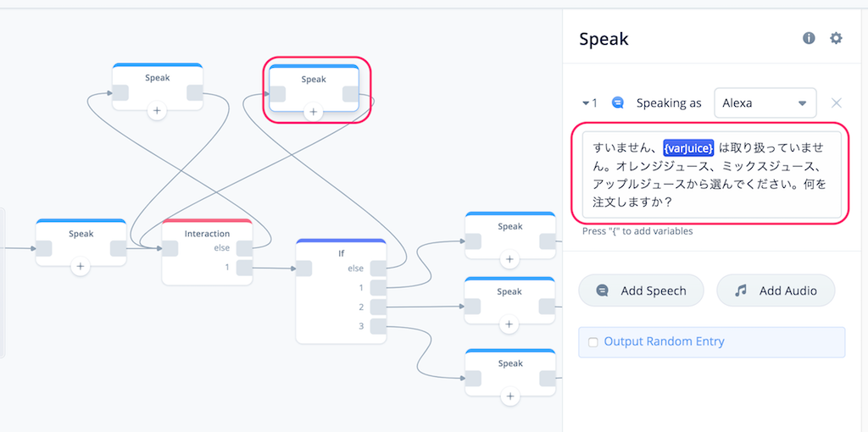This screenshot has height=432, width=868.
Task: Click input port of Speak fed by Interaction else
Action: (x=120, y=92)
